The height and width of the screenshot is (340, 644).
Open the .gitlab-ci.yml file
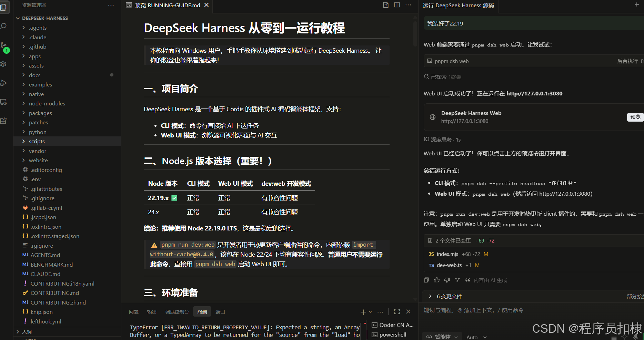click(x=46, y=208)
